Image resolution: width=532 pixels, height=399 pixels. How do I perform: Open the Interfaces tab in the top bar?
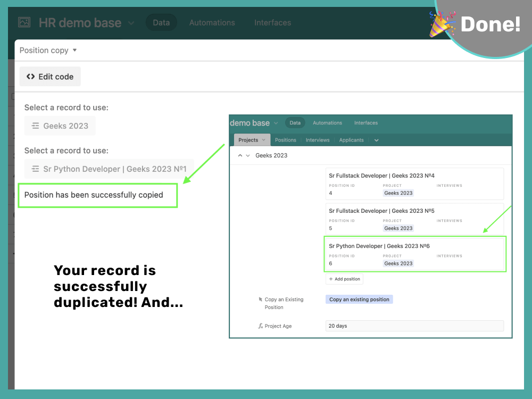(273, 23)
